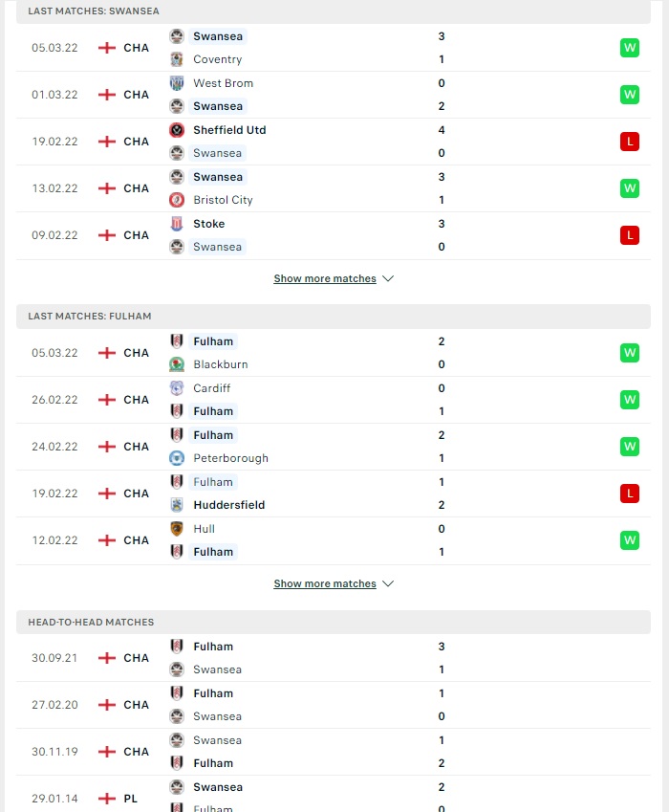Click the Coventry club crest icon
The height and width of the screenshot is (812, 669).
pos(177,59)
